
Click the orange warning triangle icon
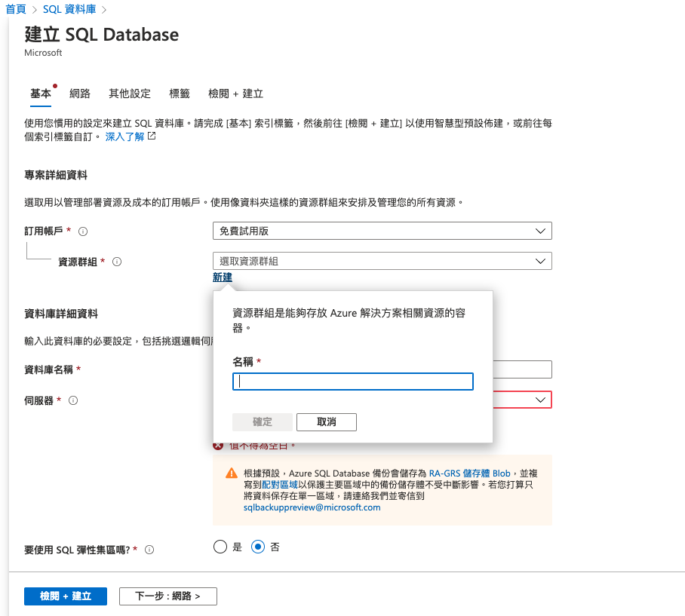click(x=232, y=473)
